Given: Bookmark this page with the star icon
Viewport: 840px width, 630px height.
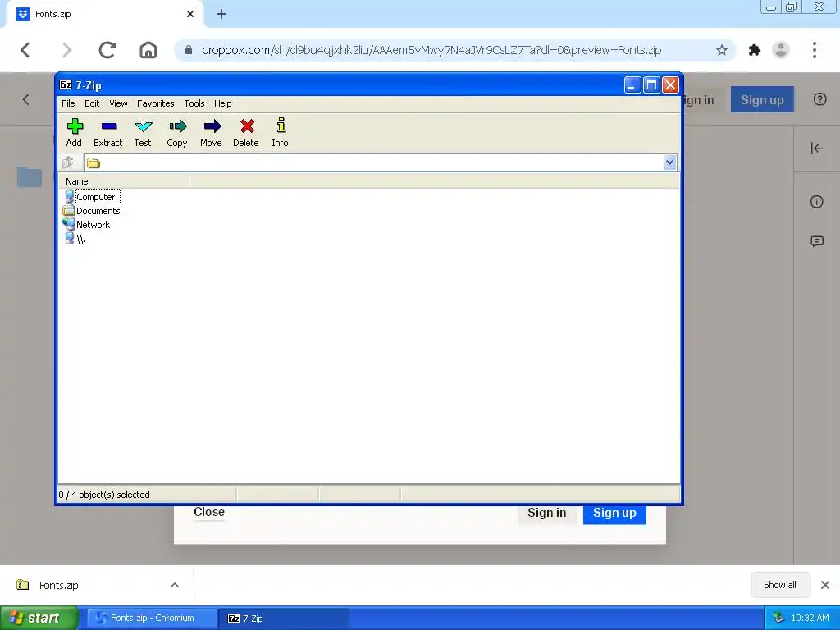Looking at the screenshot, I should click(722, 50).
